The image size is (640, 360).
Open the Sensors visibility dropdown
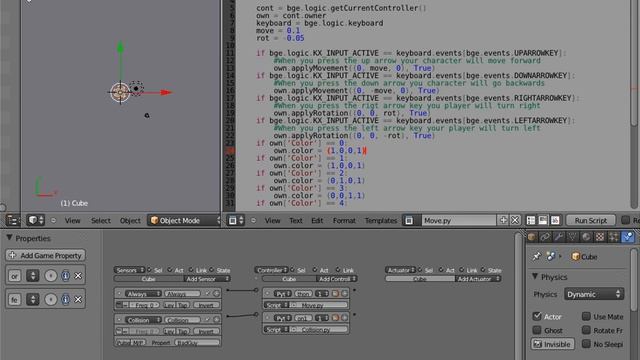tap(129, 270)
